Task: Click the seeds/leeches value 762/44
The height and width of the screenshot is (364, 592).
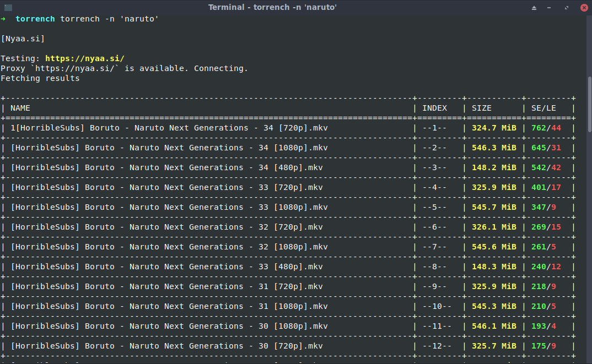Action: click(546, 128)
